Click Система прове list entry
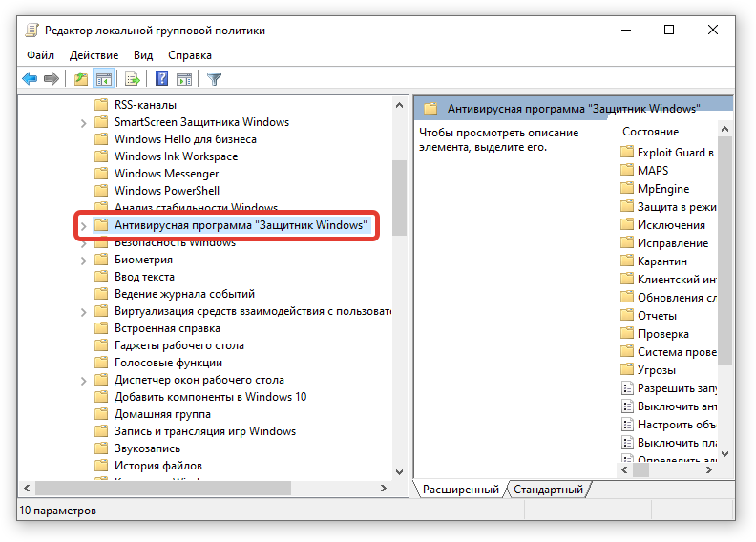Viewport: 756px width, 542px height. point(677,352)
